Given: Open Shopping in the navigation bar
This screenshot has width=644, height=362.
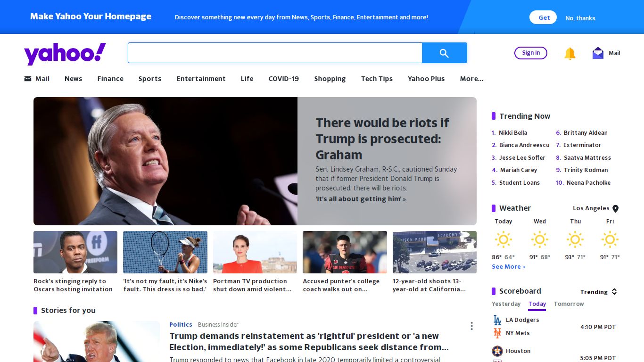Looking at the screenshot, I should click(330, 79).
